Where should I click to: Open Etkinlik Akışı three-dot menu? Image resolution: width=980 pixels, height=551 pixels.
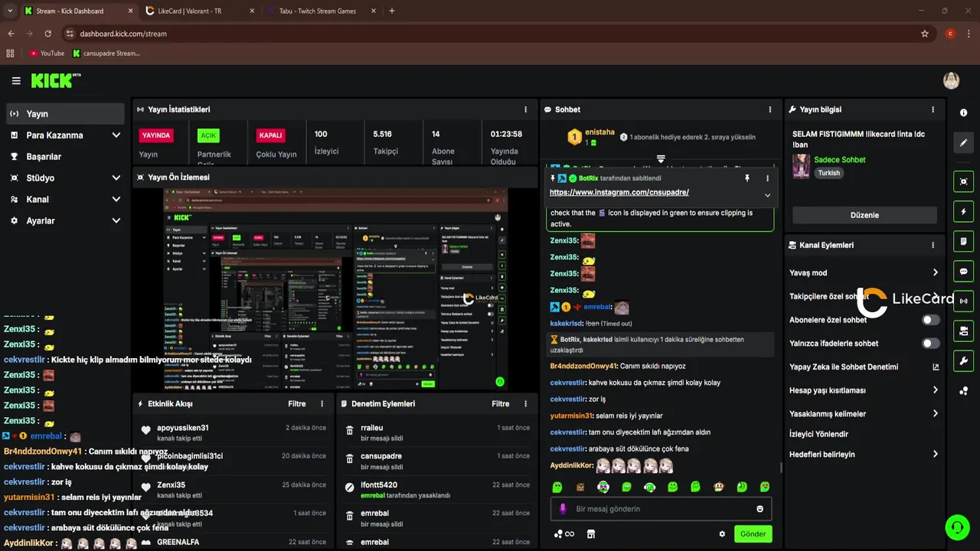tap(322, 403)
